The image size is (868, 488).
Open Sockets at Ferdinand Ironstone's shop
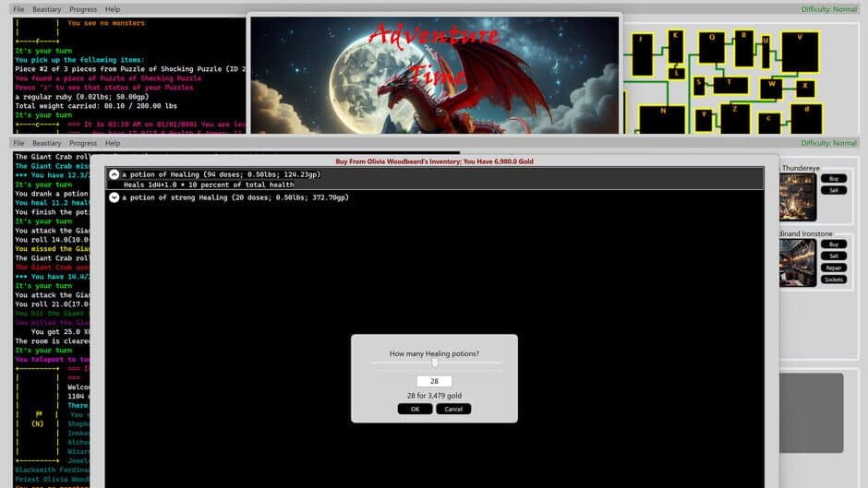pos(834,280)
